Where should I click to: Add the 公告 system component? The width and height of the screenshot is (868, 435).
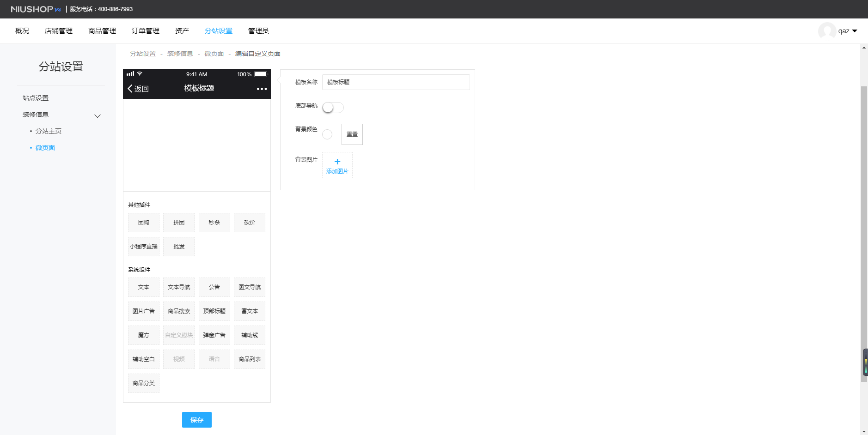click(x=214, y=287)
